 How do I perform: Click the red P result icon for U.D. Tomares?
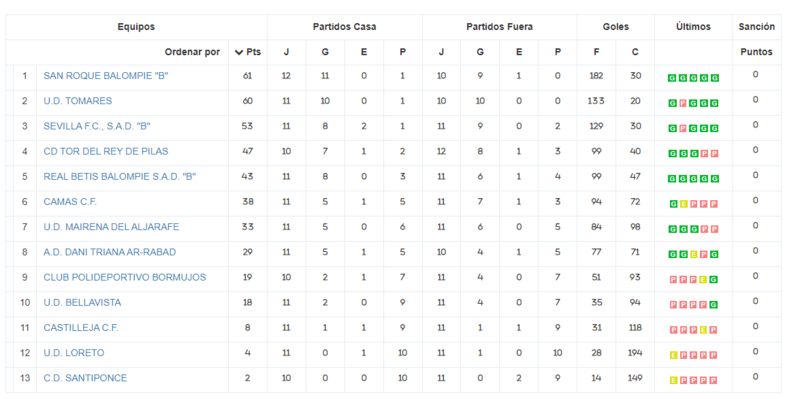[x=683, y=103]
